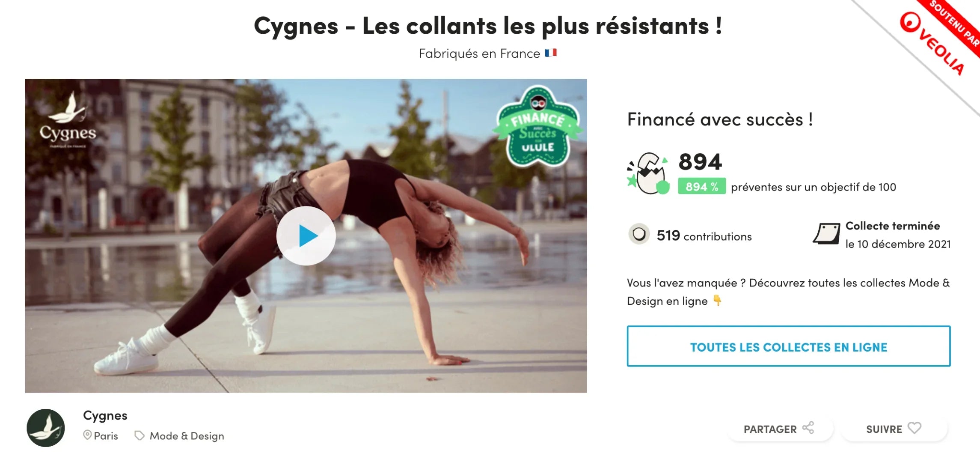The height and width of the screenshot is (465, 980).
Task: Click the category tag icon
Action: (x=140, y=436)
